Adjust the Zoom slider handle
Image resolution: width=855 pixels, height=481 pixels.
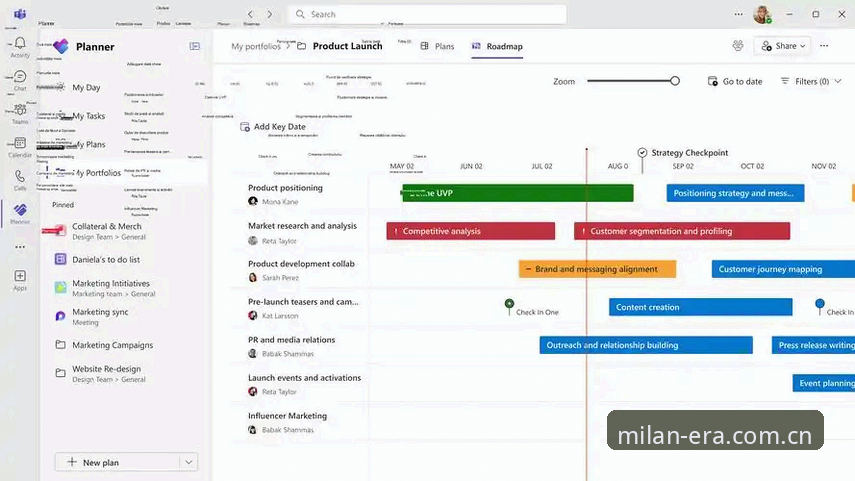pyautogui.click(x=675, y=81)
